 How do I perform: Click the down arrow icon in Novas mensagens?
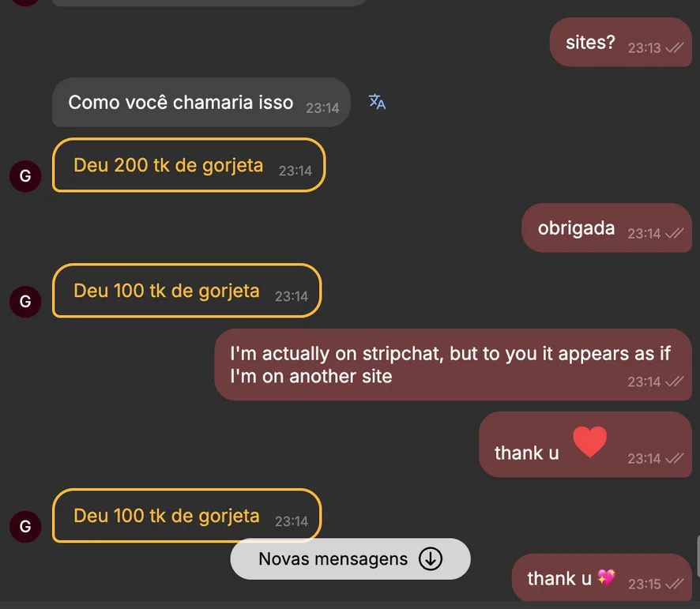(430, 559)
